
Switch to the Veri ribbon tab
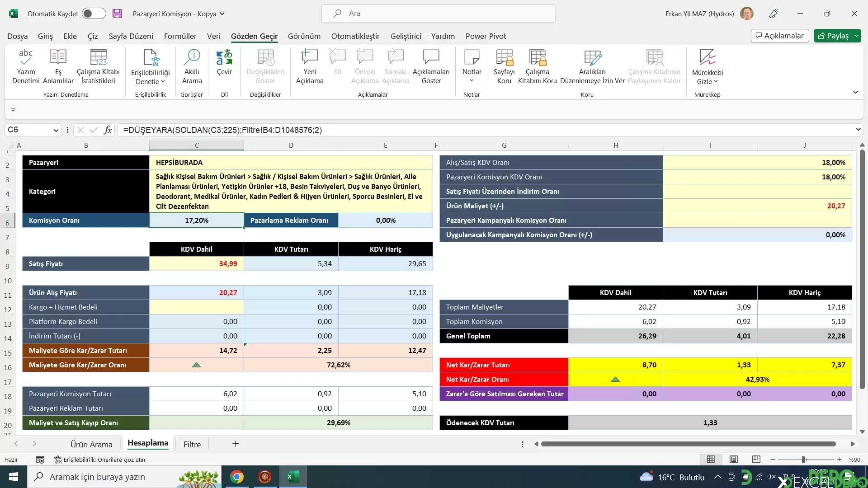tap(214, 36)
